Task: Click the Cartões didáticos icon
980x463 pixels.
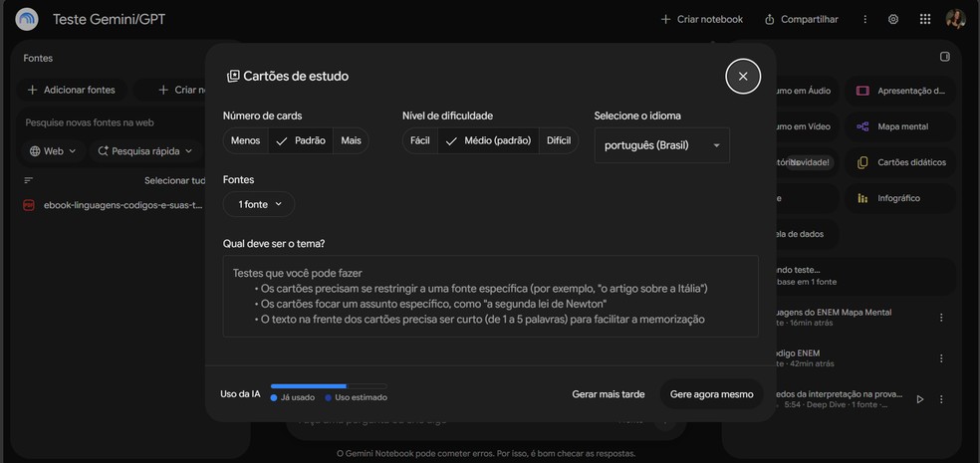Action: point(862,162)
